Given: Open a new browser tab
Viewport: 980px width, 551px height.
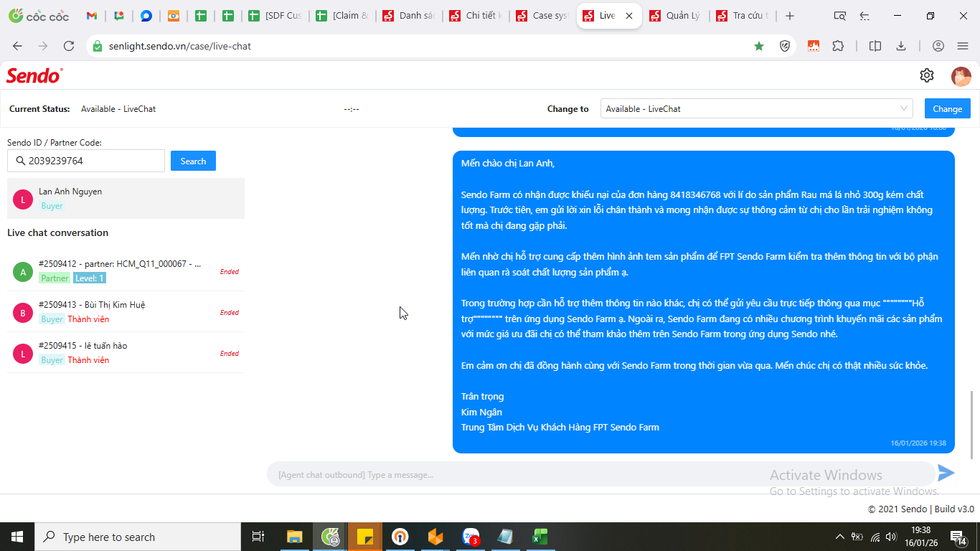Looking at the screenshot, I should (x=790, y=16).
